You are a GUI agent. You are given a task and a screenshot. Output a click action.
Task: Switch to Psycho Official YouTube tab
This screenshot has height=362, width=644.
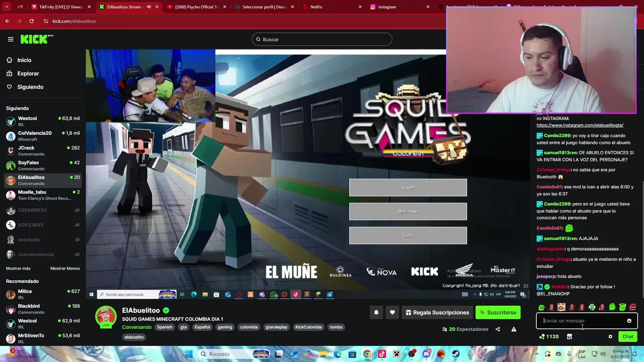(196, 7)
